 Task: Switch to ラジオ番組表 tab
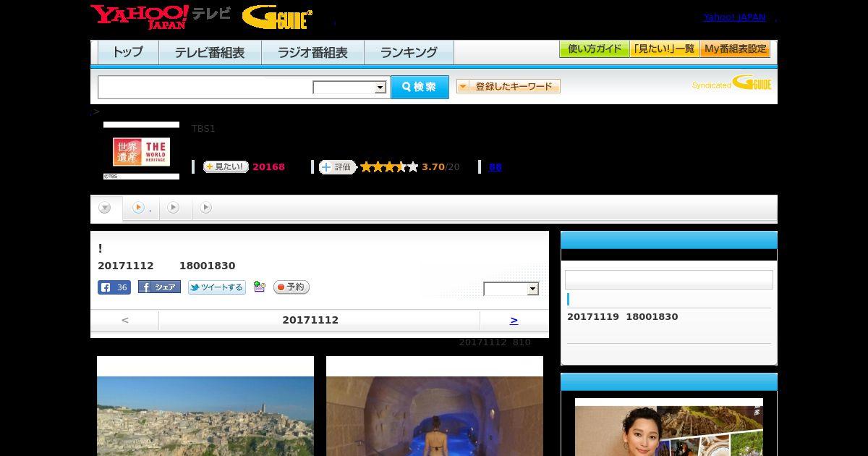[312, 53]
